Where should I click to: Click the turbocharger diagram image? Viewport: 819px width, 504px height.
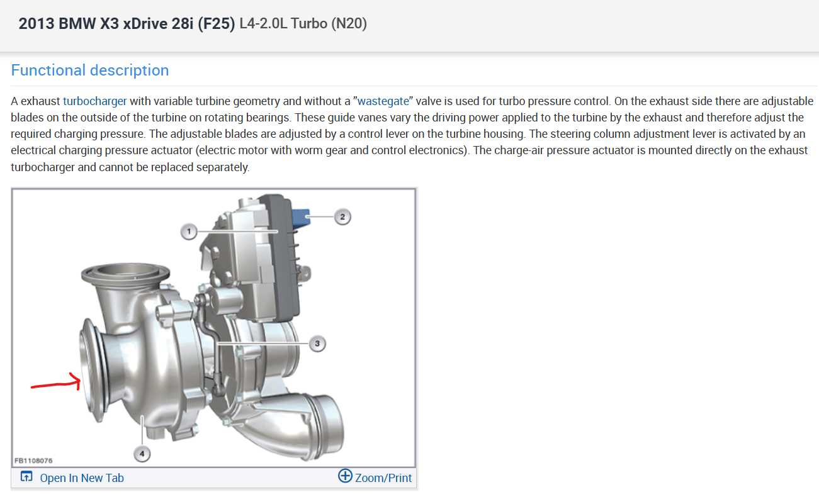pos(214,327)
